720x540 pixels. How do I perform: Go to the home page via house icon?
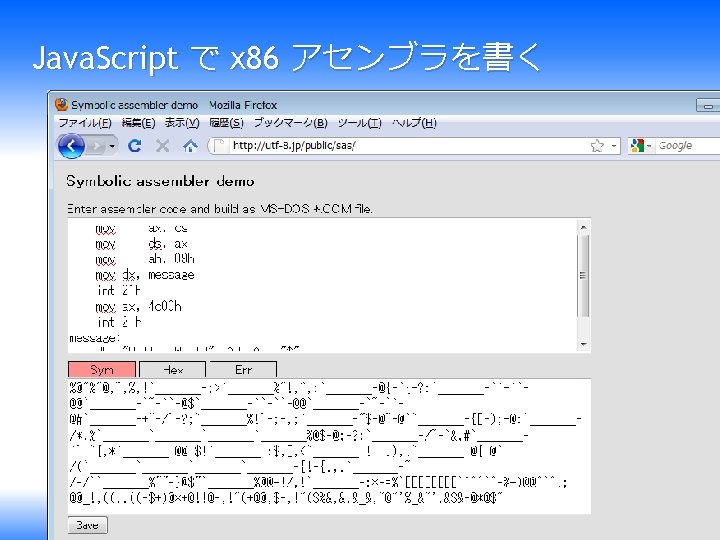pos(190,146)
